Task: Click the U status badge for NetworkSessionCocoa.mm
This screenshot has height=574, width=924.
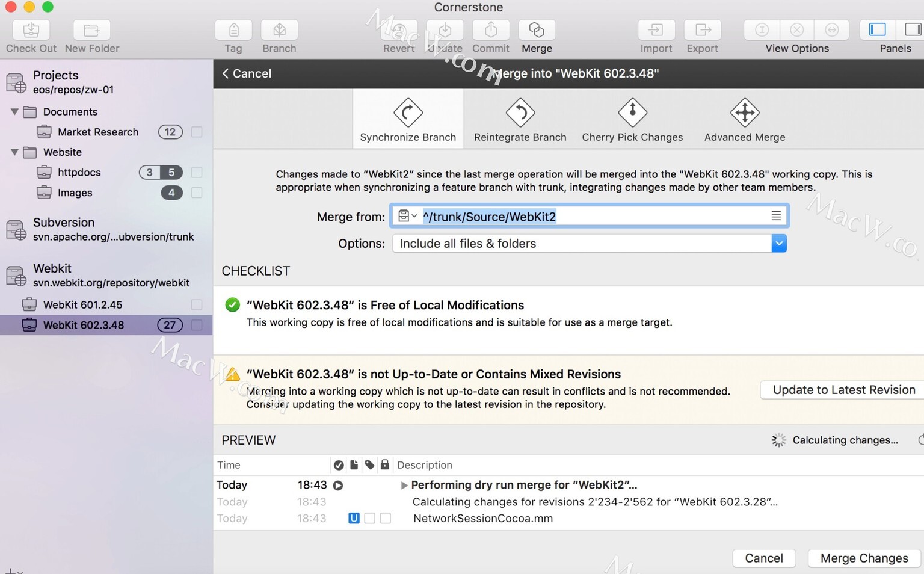Action: click(x=354, y=519)
